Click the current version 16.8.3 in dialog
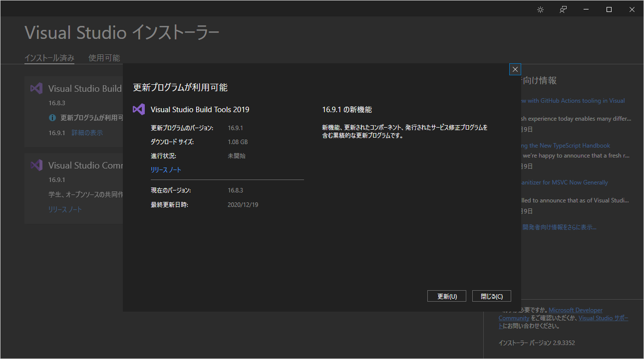Screen dimensions: 644x359 tap(235, 190)
